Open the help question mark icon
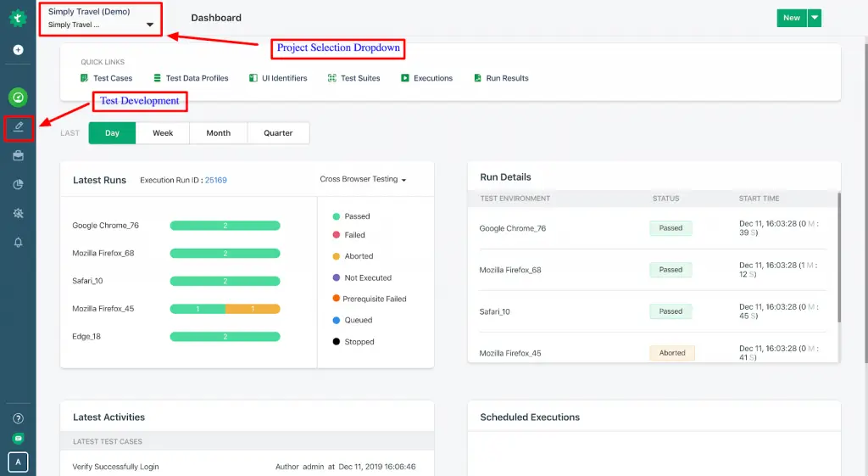This screenshot has height=476, width=868. pos(18,418)
